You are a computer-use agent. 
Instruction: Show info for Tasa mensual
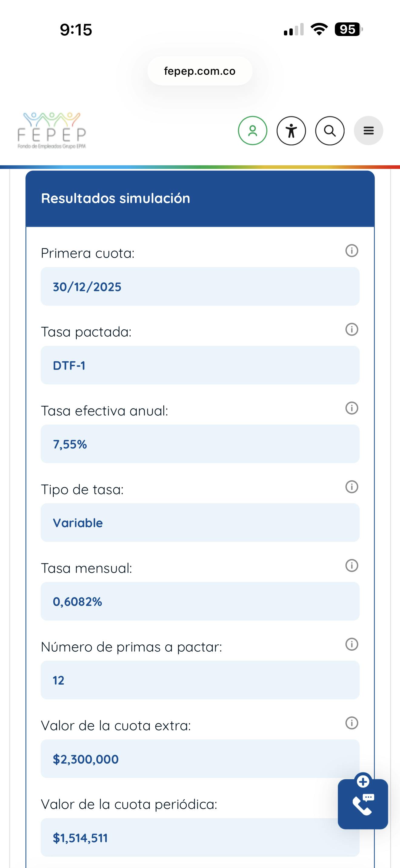pyautogui.click(x=352, y=565)
